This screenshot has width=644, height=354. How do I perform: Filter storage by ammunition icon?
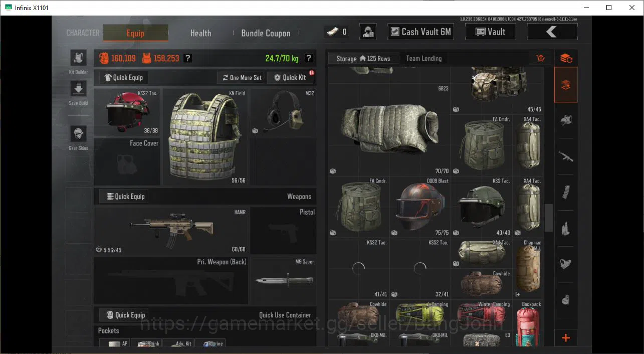(566, 229)
